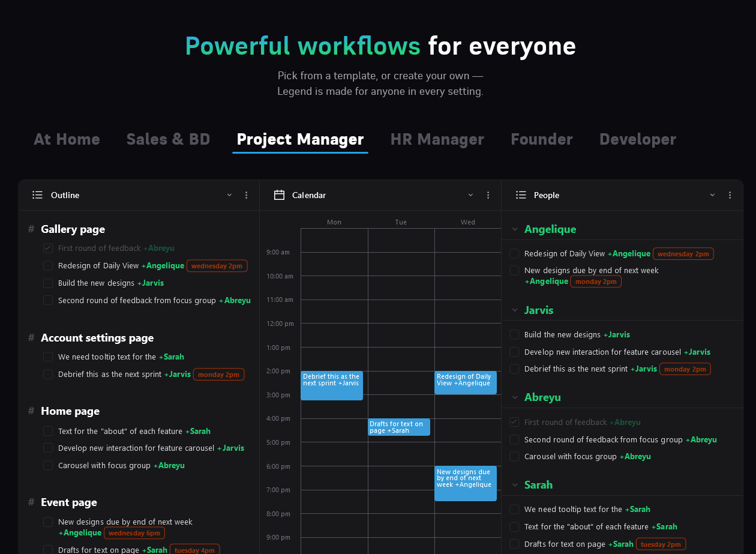Click the Calendar panel calendar icon
The image size is (756, 554).
click(279, 195)
